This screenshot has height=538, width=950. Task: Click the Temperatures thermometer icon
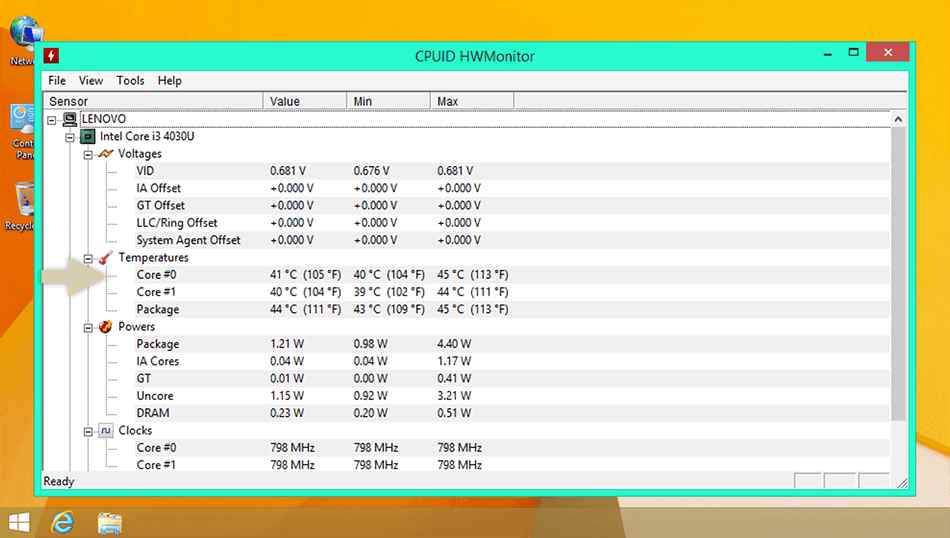pyautogui.click(x=105, y=257)
